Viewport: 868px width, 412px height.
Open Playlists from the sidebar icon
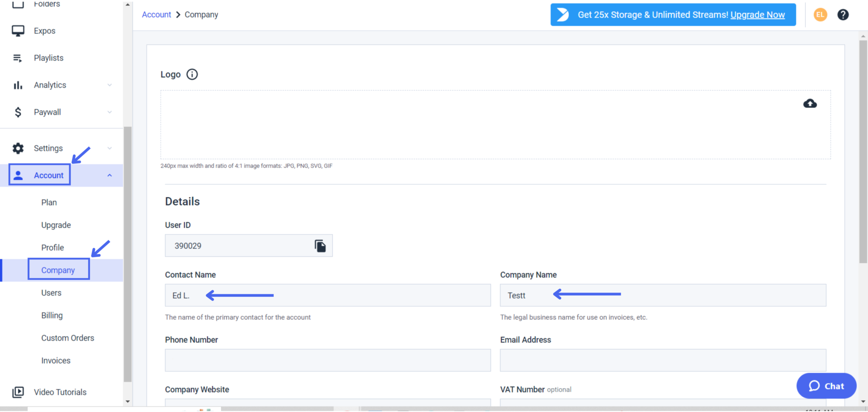[x=18, y=58]
